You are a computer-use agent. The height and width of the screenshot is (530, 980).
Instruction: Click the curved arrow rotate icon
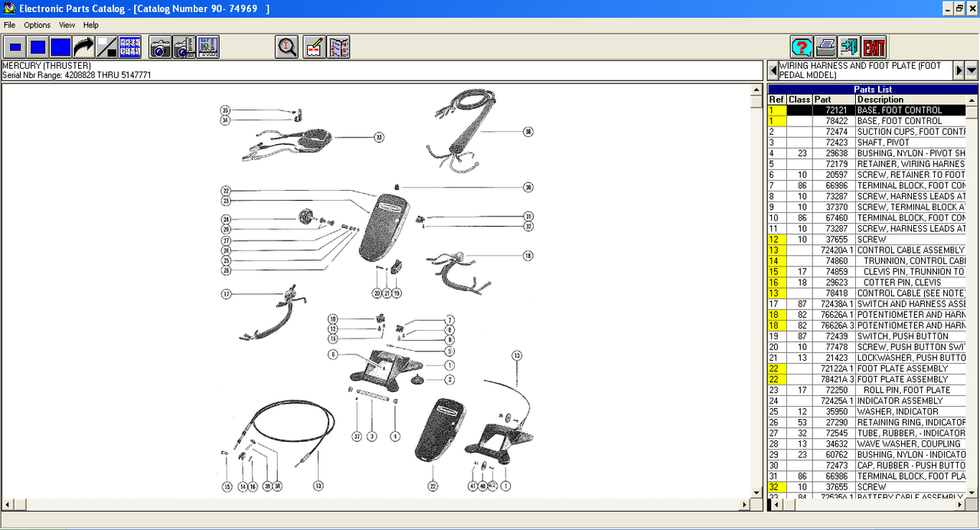(x=83, y=47)
